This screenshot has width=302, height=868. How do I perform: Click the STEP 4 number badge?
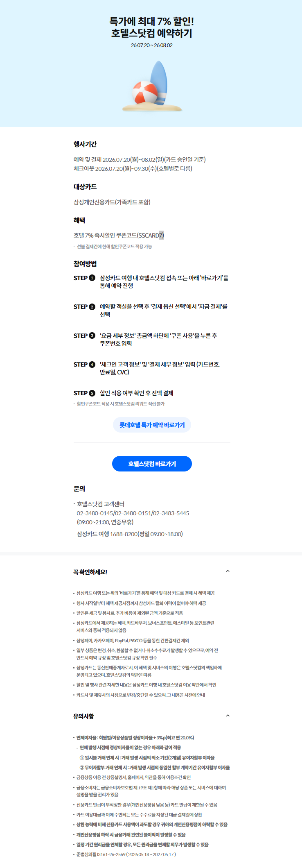[x=92, y=365]
